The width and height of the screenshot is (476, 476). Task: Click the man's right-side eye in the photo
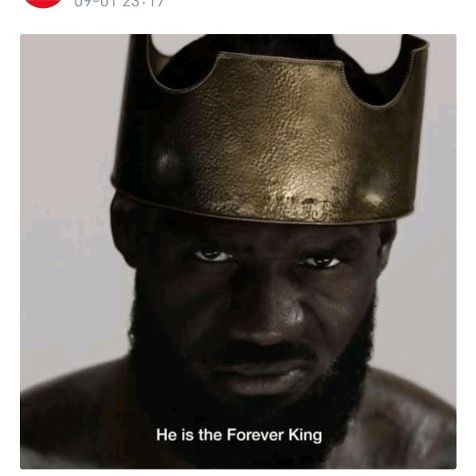319,261
